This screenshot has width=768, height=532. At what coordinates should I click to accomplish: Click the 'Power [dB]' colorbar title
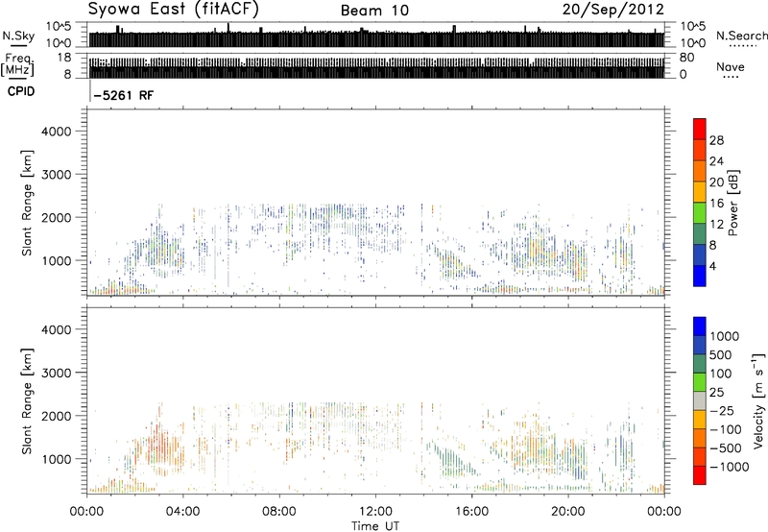click(732, 203)
